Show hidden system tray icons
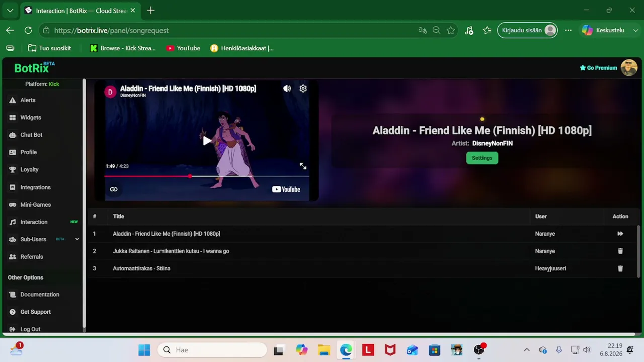Image resolution: width=644 pixels, height=362 pixels. 527,350
